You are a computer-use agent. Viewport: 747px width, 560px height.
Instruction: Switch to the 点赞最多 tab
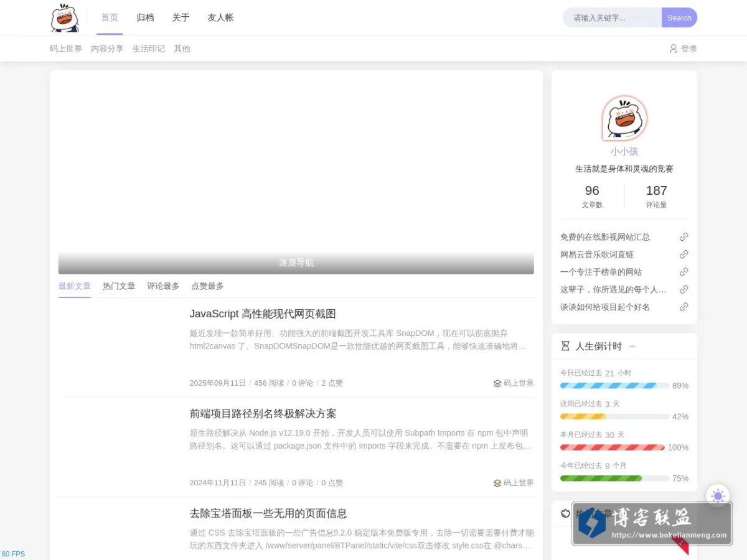click(207, 286)
